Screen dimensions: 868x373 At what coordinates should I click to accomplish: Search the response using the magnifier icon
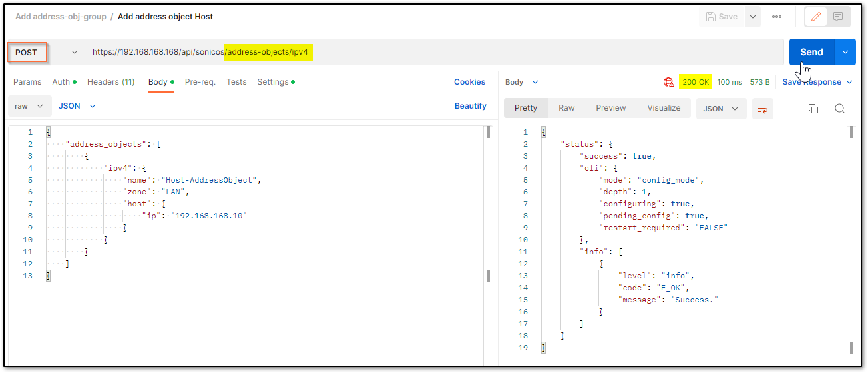pos(839,109)
